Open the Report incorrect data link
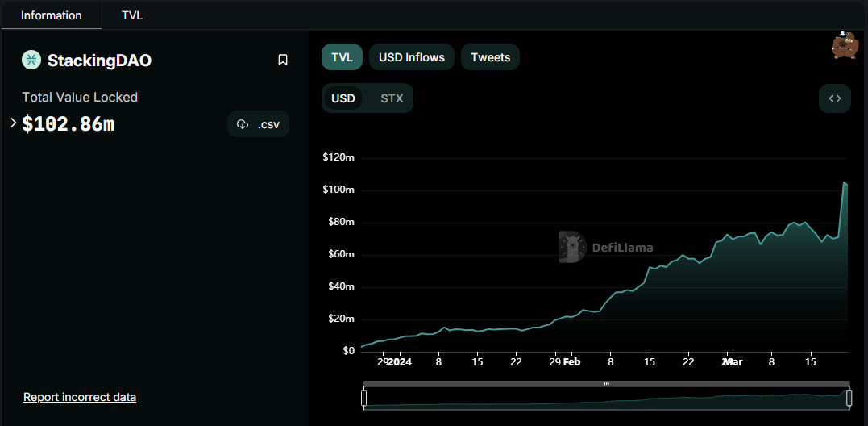This screenshot has width=868, height=426. coord(80,397)
